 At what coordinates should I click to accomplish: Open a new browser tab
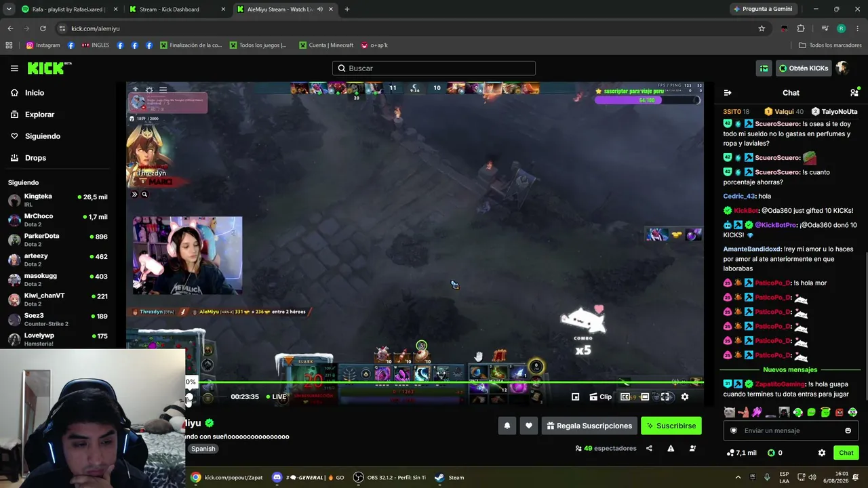pyautogui.click(x=347, y=9)
